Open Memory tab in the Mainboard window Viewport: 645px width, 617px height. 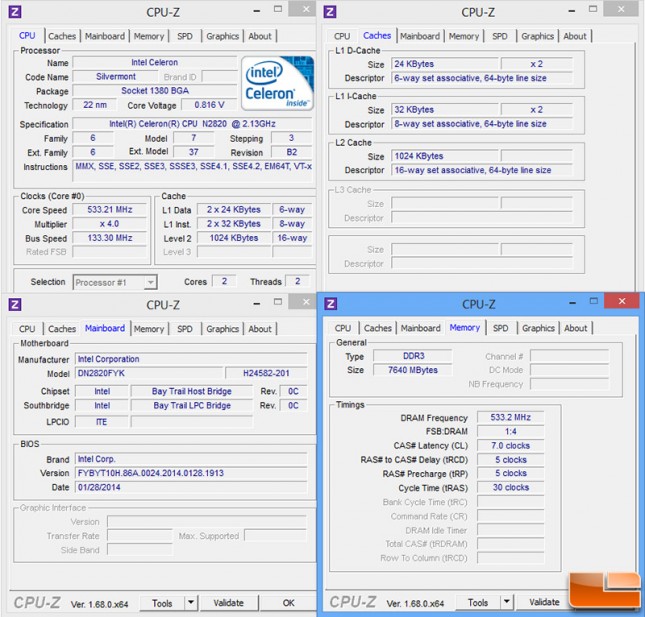point(148,329)
